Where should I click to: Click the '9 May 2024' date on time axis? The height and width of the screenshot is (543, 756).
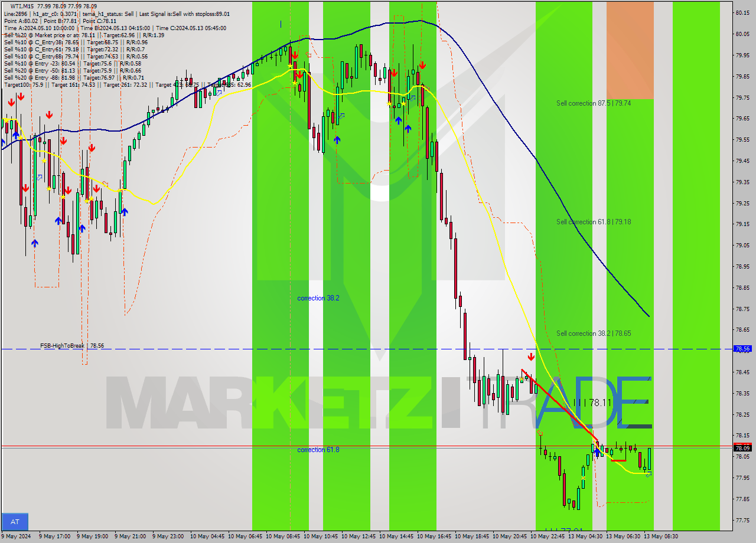(17, 537)
